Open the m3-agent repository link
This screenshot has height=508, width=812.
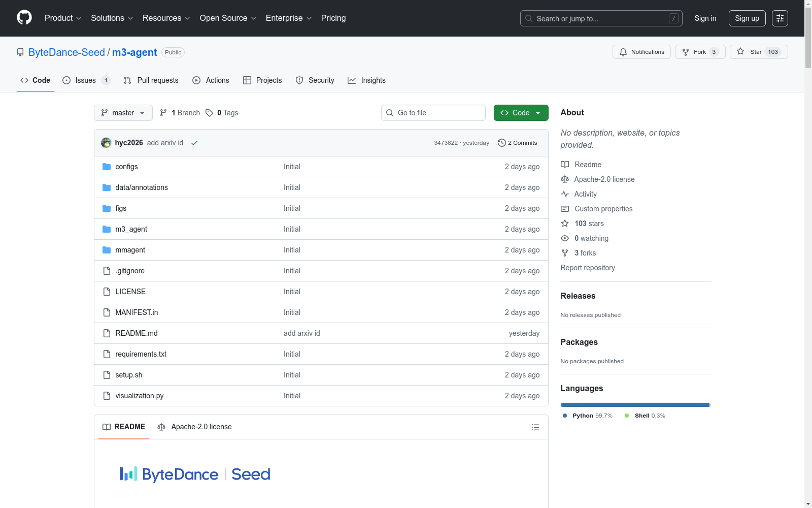coord(134,52)
